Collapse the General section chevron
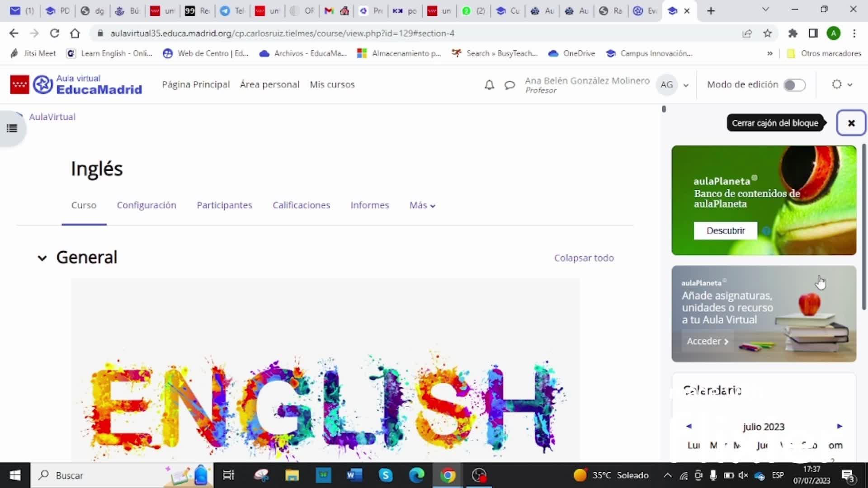Image resolution: width=868 pixels, height=488 pixels. (42, 258)
